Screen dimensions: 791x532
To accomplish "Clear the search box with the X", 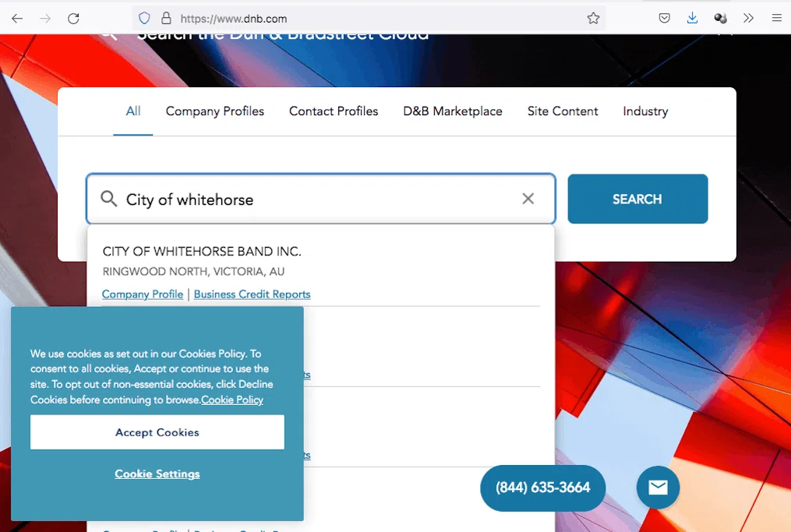I will [x=528, y=199].
